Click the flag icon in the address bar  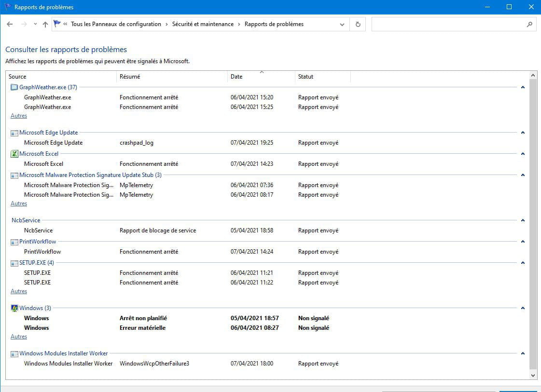point(57,24)
